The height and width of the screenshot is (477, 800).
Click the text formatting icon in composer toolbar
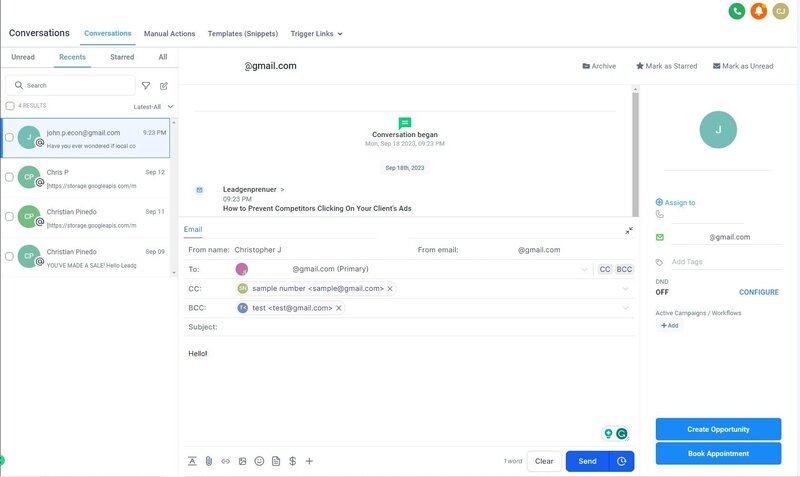coord(192,461)
